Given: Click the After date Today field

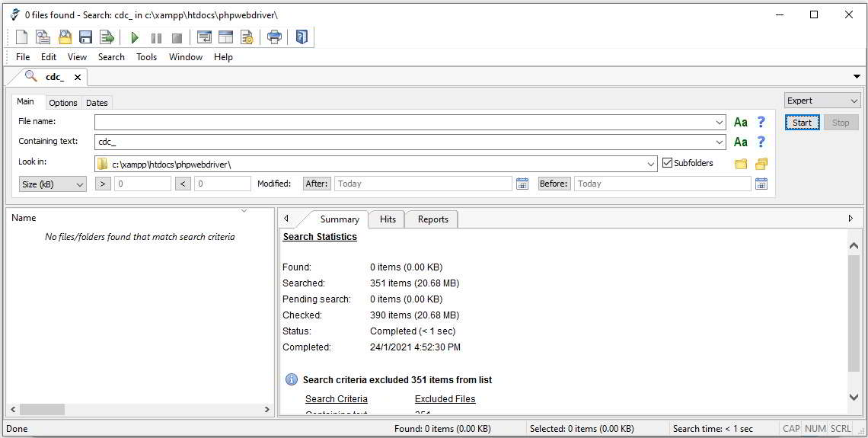Looking at the screenshot, I should 423,184.
